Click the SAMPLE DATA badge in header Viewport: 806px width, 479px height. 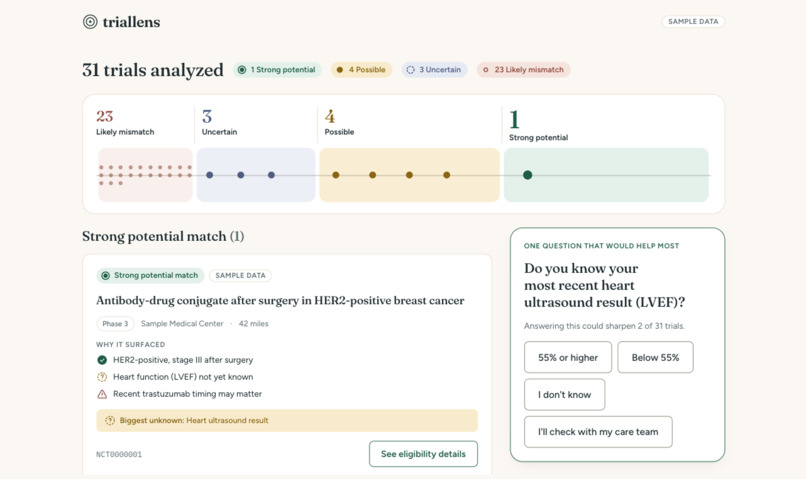(693, 22)
